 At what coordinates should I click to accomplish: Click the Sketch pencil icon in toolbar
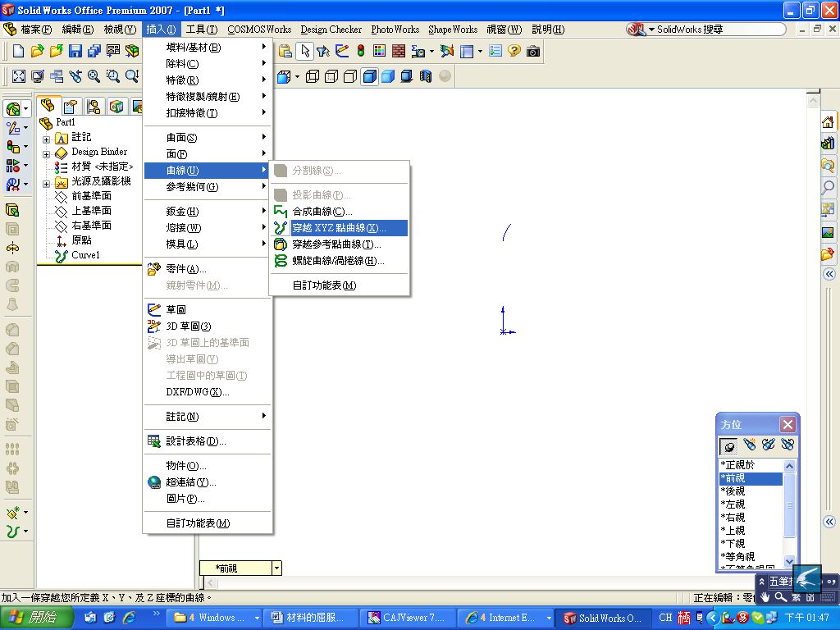[342, 51]
